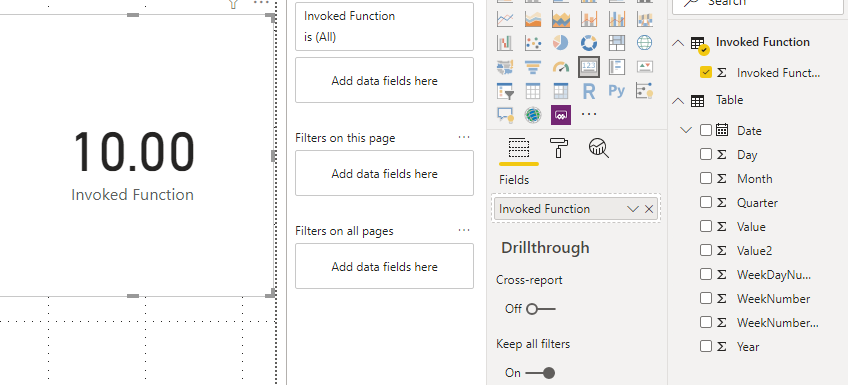Select the Line and clustered column chart
Image resolution: width=848 pixels, height=385 pixels.
[617, 19]
